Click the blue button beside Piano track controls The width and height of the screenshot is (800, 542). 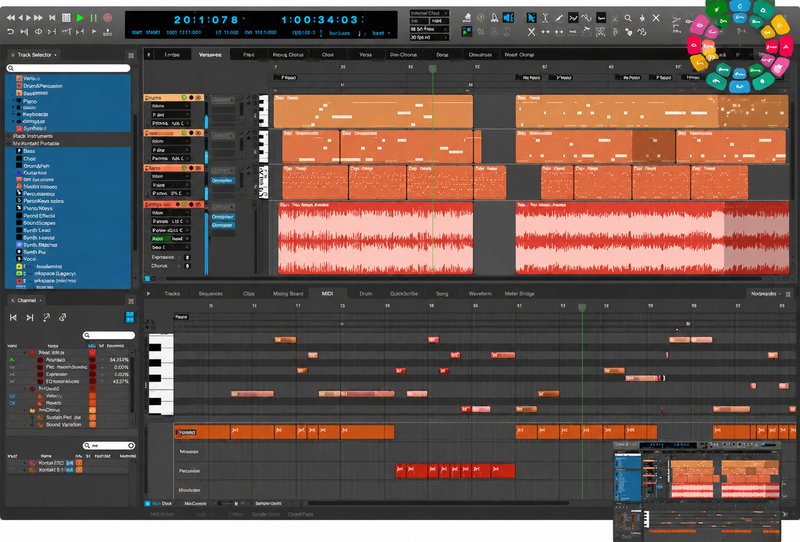click(x=222, y=181)
